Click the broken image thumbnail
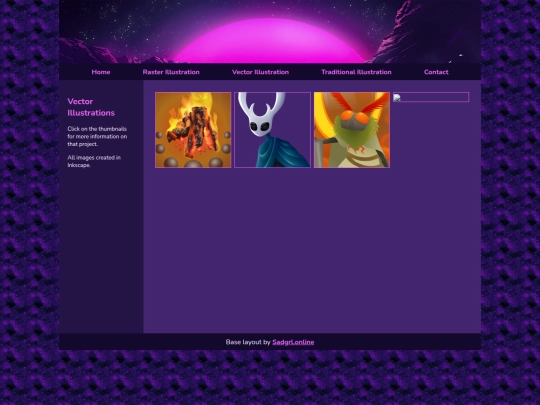This screenshot has width=540, height=405. (x=431, y=97)
